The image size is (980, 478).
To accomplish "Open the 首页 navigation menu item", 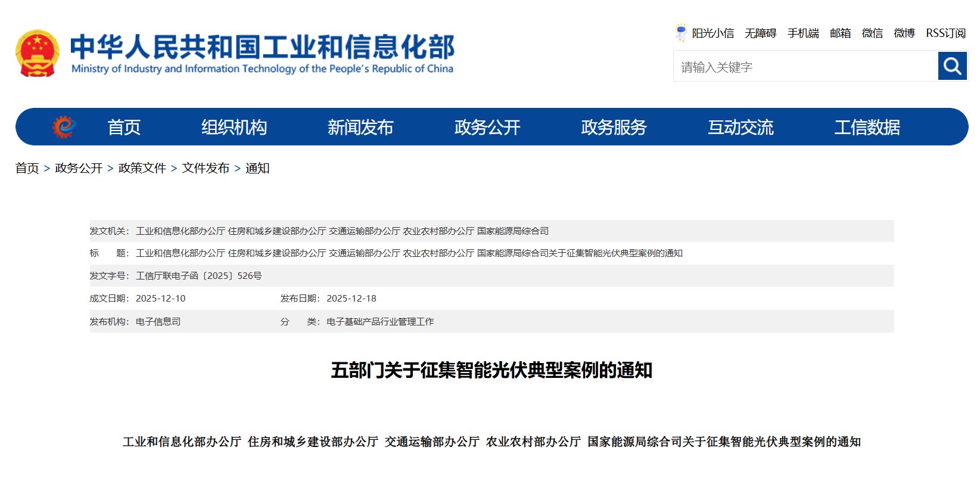I will pos(124,127).
